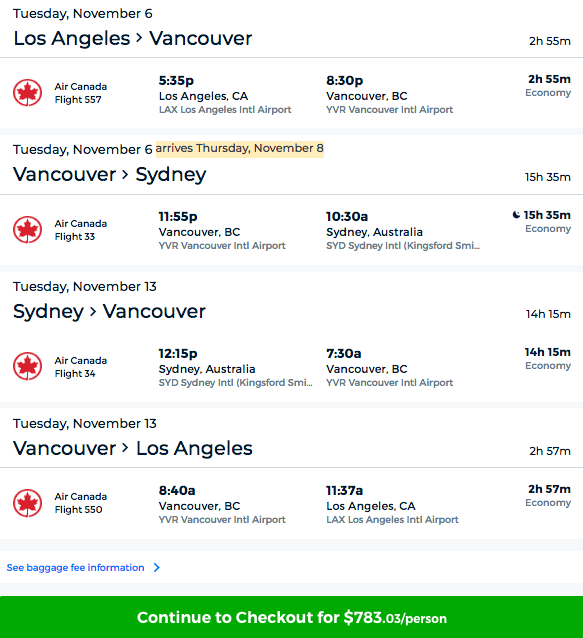Click the Air Canada logo for Flight 33
The image size is (583, 638).
pos(27,229)
